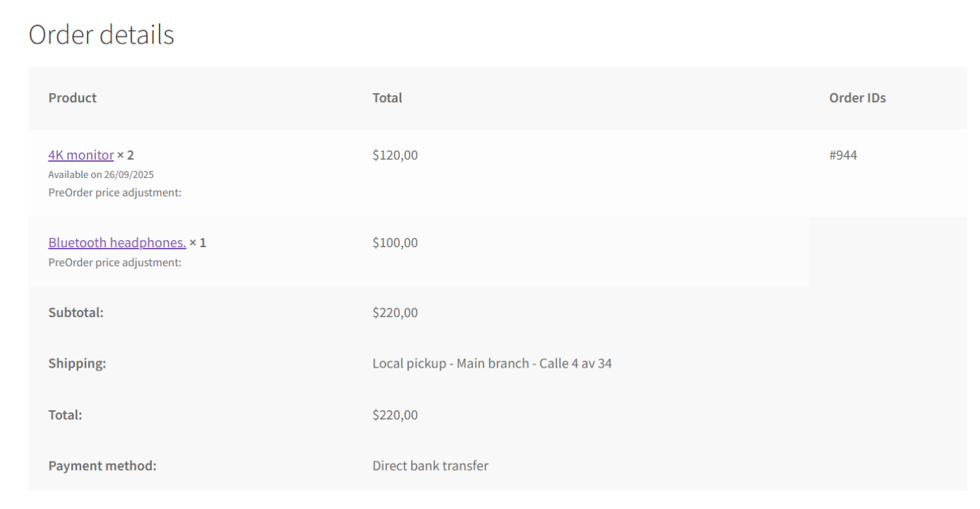Screen dimensions: 980x509
Task: Select the Subtotal row label
Action: [x=73, y=312]
